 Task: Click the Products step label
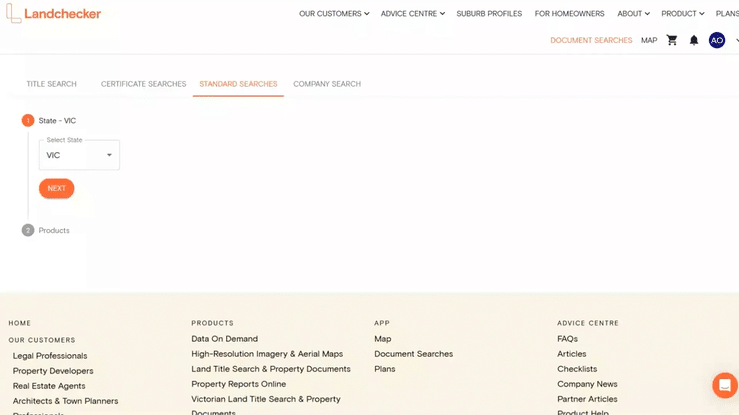pyautogui.click(x=54, y=230)
